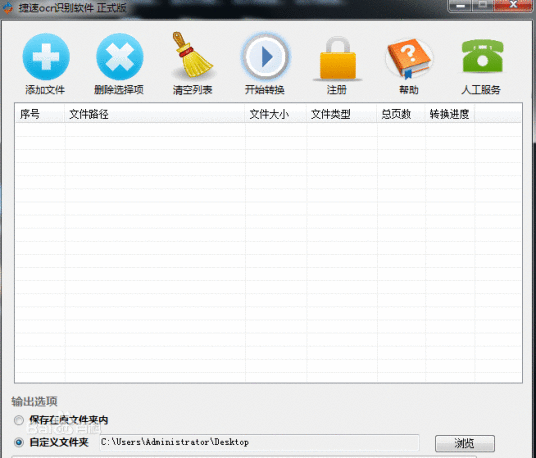Click the Clear List (清空列表) broom icon
The width and height of the screenshot is (536, 458).
(192, 55)
